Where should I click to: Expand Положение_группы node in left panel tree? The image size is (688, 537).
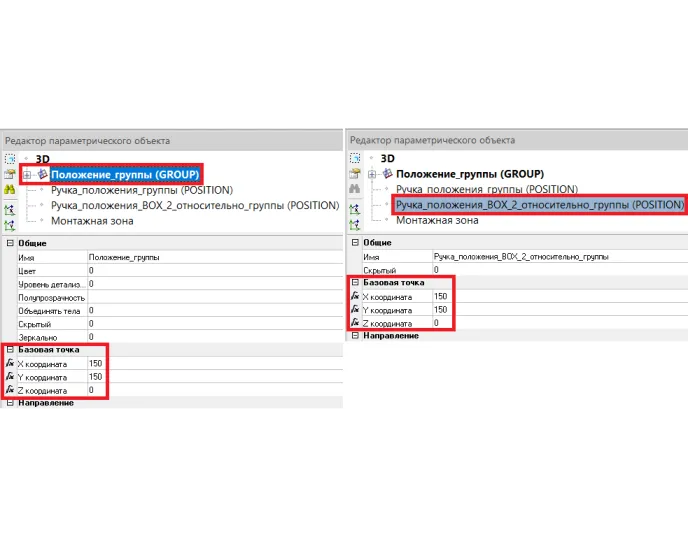point(27,175)
